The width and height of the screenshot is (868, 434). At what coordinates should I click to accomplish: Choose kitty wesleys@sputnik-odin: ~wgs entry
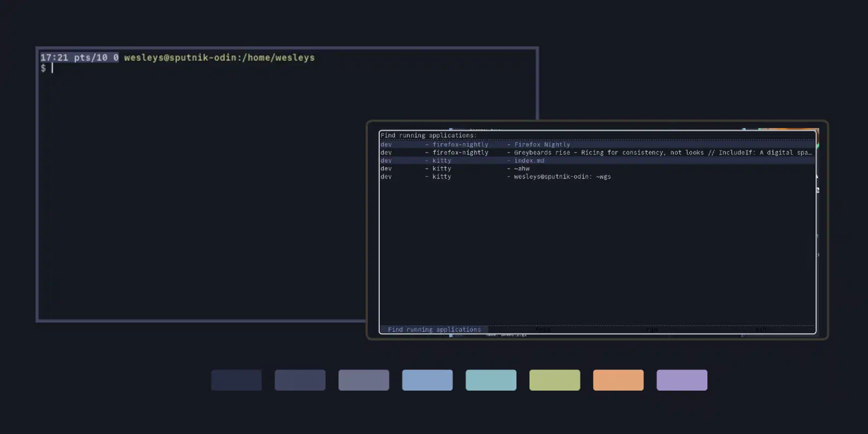point(597,176)
